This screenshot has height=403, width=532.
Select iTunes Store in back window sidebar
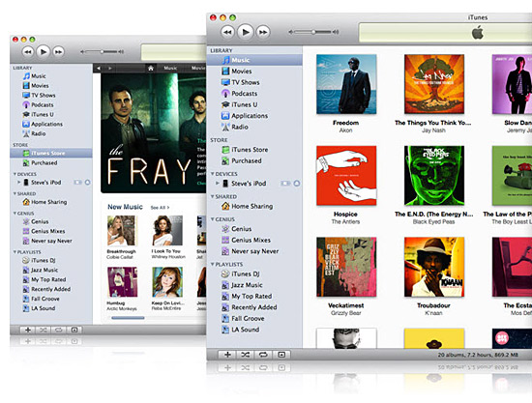[51, 154]
